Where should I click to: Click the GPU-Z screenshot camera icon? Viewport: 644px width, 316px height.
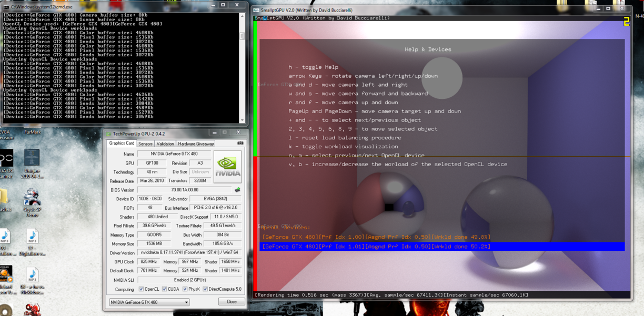[240, 143]
